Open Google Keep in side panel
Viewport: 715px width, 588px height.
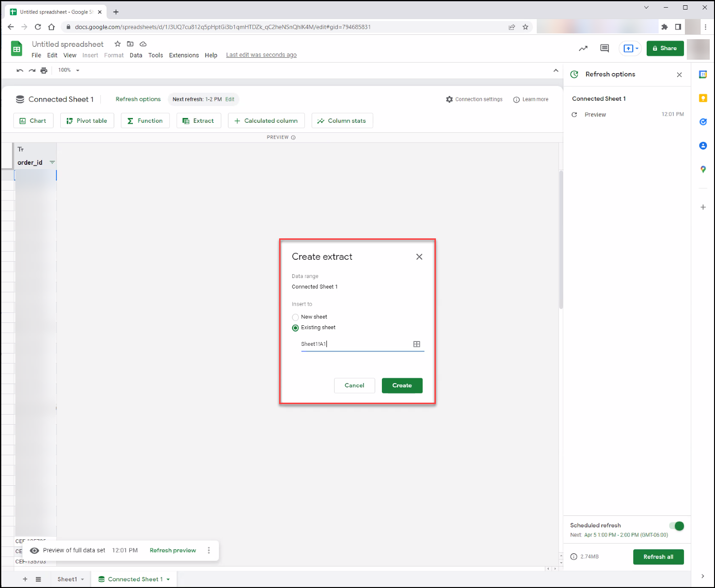[703, 98]
